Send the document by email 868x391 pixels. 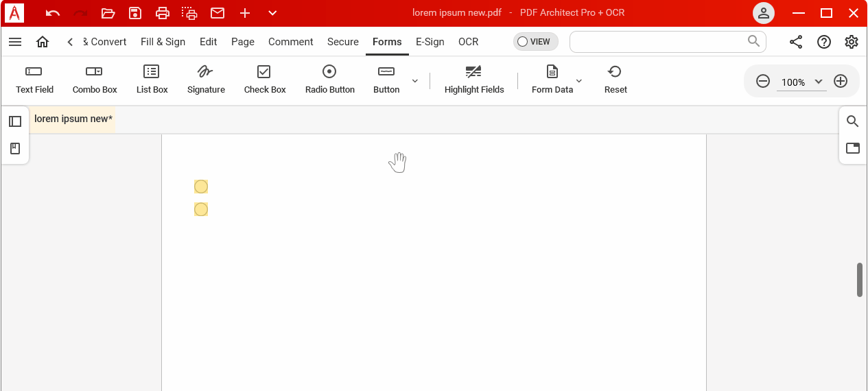coord(218,13)
